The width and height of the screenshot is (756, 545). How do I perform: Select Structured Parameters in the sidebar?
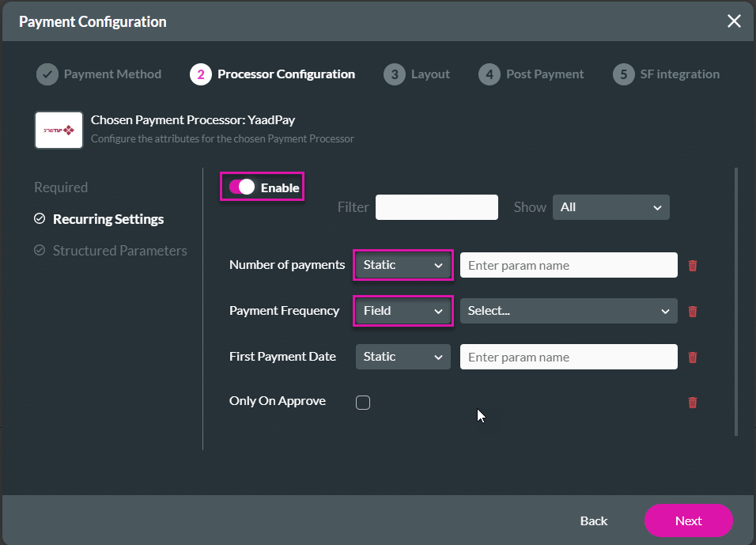point(119,251)
